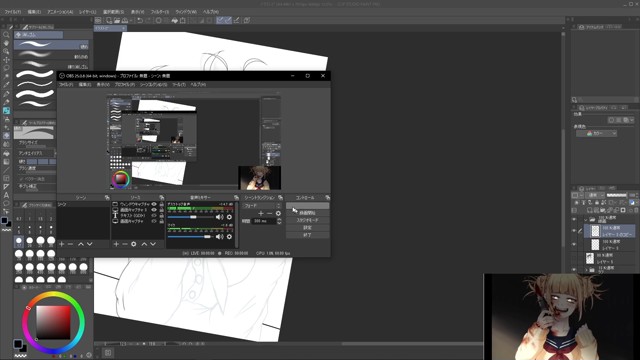Mute desktop audio speaker icon in OBS
This screenshot has width=640, height=360.
point(219,217)
